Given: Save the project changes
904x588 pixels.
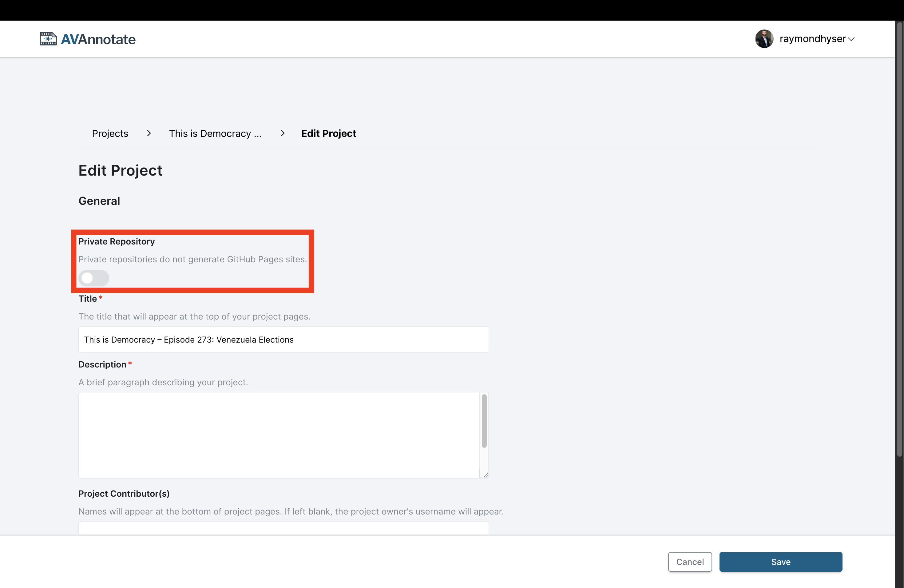Looking at the screenshot, I should pyautogui.click(x=781, y=562).
